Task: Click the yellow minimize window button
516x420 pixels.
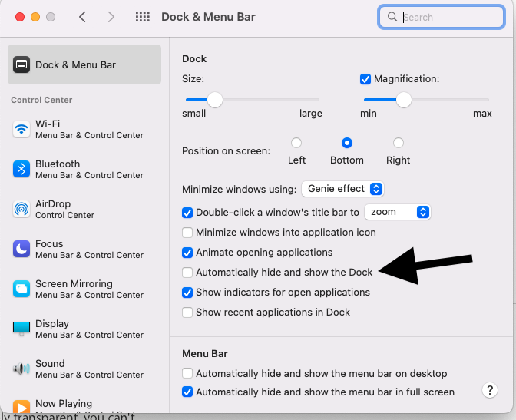Action: point(35,17)
